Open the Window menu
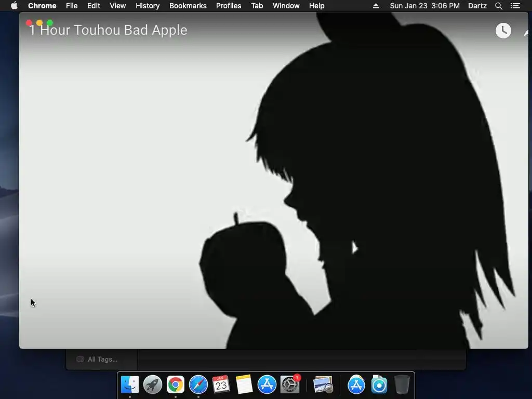The image size is (532, 399). point(286,6)
